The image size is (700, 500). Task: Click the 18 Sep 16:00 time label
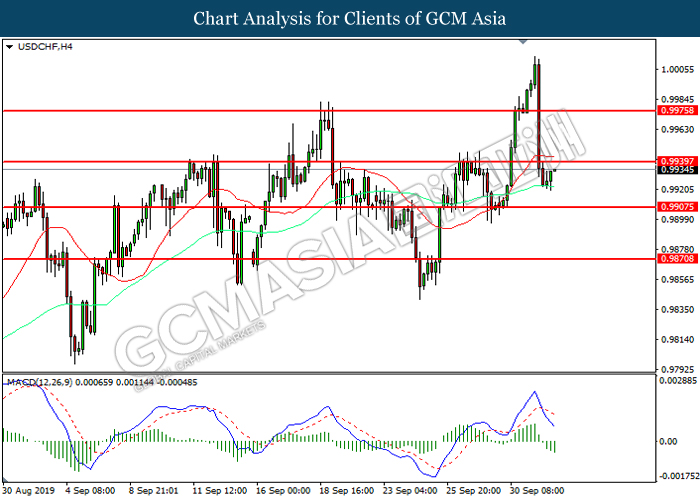pyautogui.click(x=346, y=491)
